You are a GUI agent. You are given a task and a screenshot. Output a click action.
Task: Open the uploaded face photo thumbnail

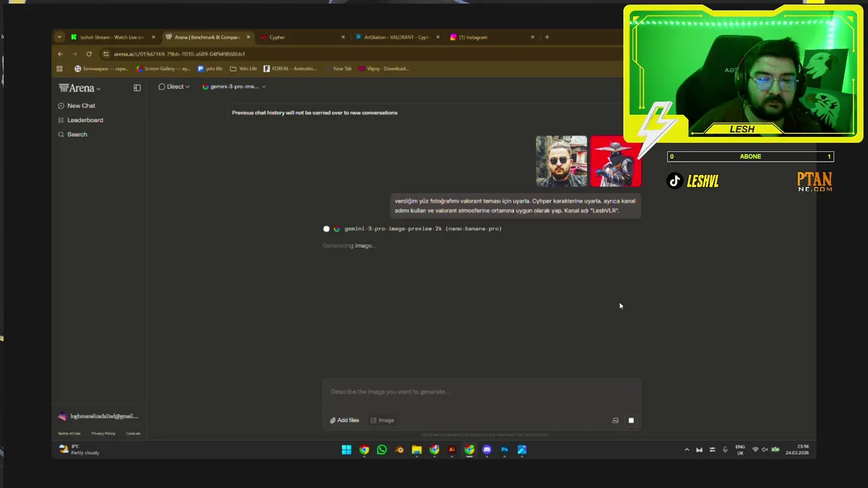561,161
